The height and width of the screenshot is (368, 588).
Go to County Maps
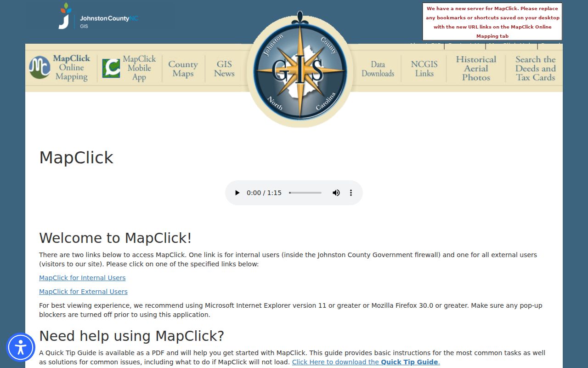point(183,69)
